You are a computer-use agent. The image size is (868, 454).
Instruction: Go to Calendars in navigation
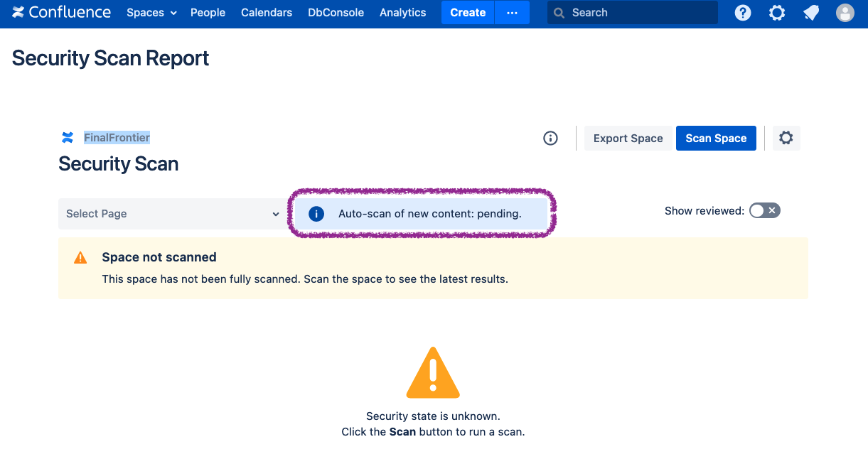267,13
